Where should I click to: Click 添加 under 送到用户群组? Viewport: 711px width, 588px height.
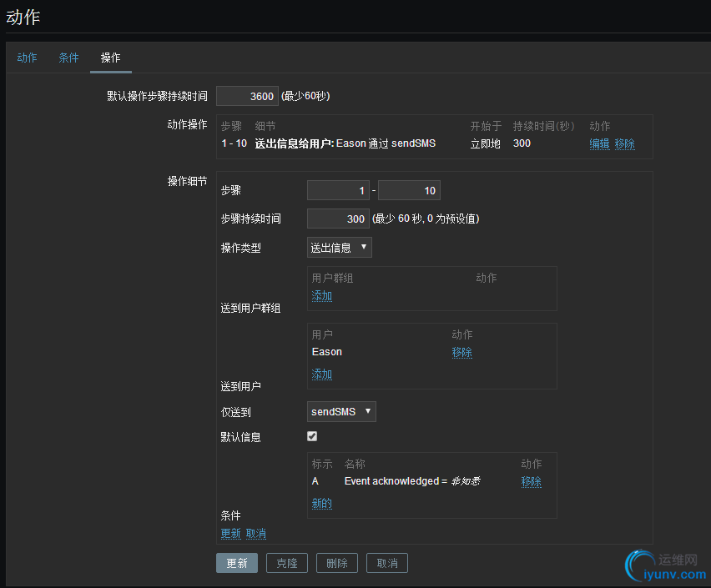point(321,295)
